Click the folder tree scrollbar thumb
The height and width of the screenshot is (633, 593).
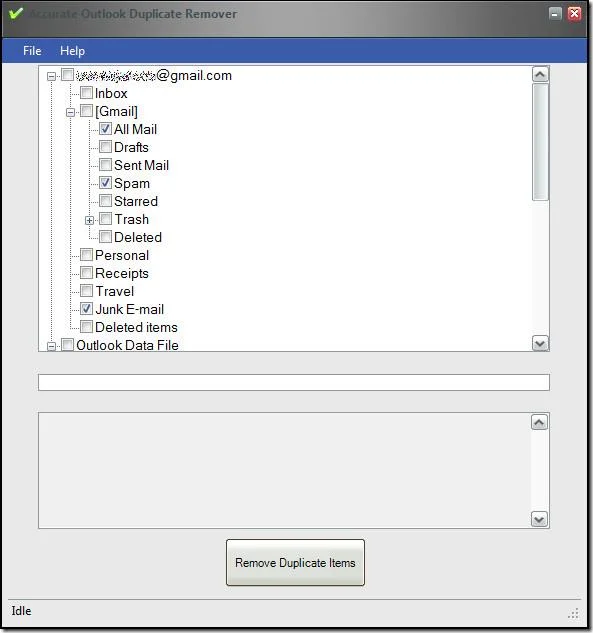[540, 142]
